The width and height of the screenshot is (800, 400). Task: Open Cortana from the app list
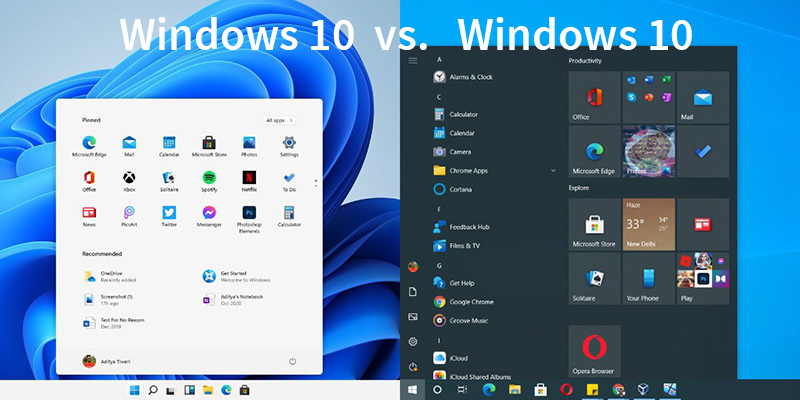click(x=453, y=189)
